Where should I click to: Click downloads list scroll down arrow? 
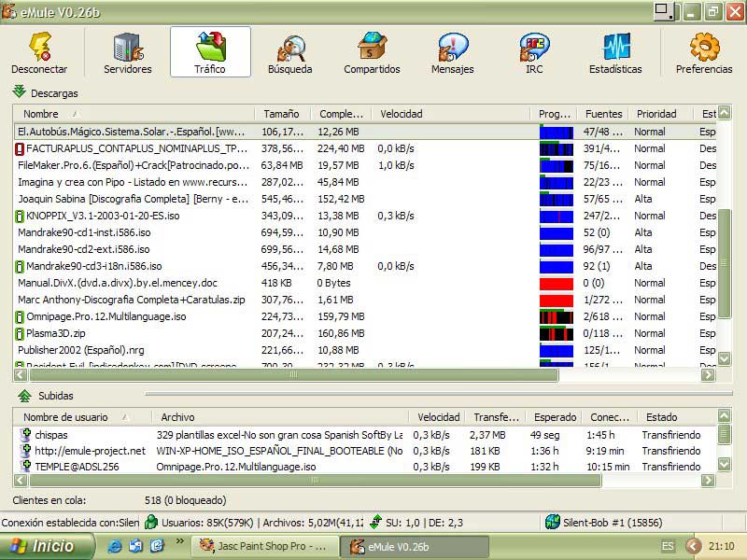[x=725, y=358]
